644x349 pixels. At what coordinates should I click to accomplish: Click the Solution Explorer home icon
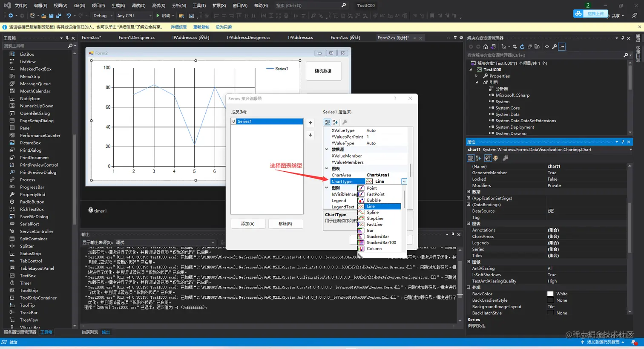[x=486, y=47]
